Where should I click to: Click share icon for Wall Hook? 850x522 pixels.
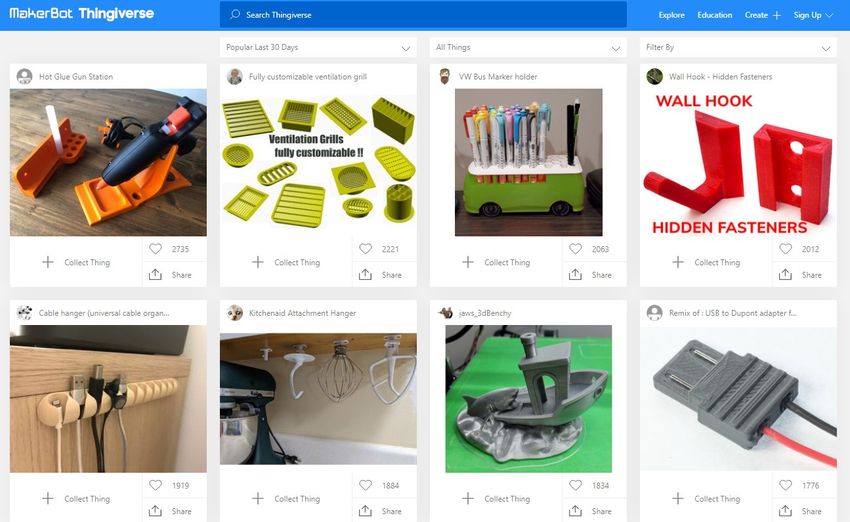tap(785, 274)
